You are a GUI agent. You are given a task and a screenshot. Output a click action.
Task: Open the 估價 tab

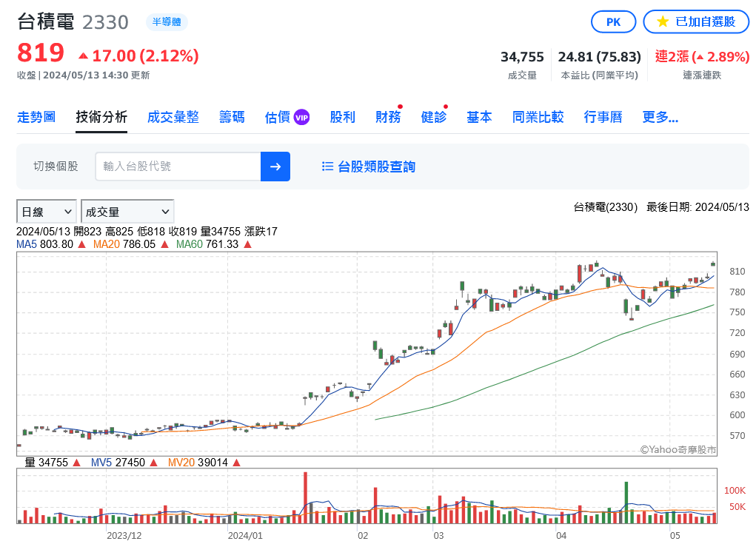coord(277,117)
